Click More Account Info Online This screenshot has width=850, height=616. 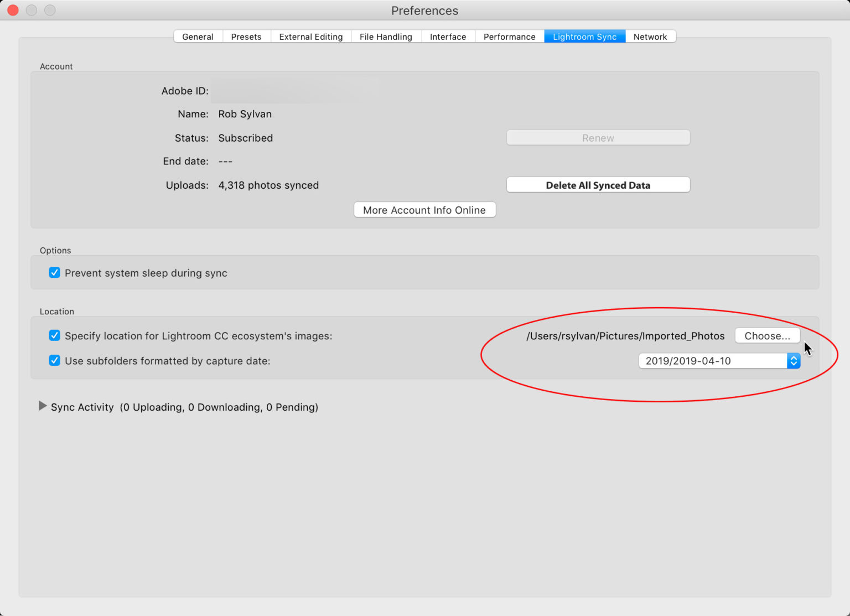pyautogui.click(x=424, y=210)
